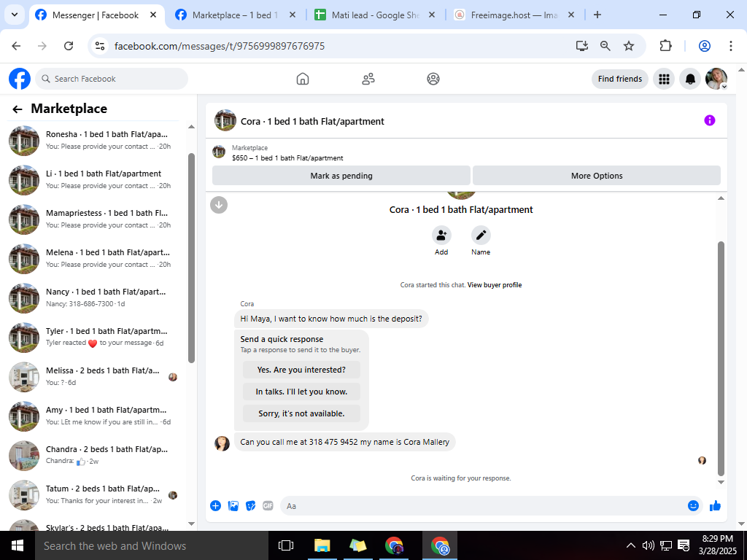Open the Groups icon in top navigation

[433, 79]
